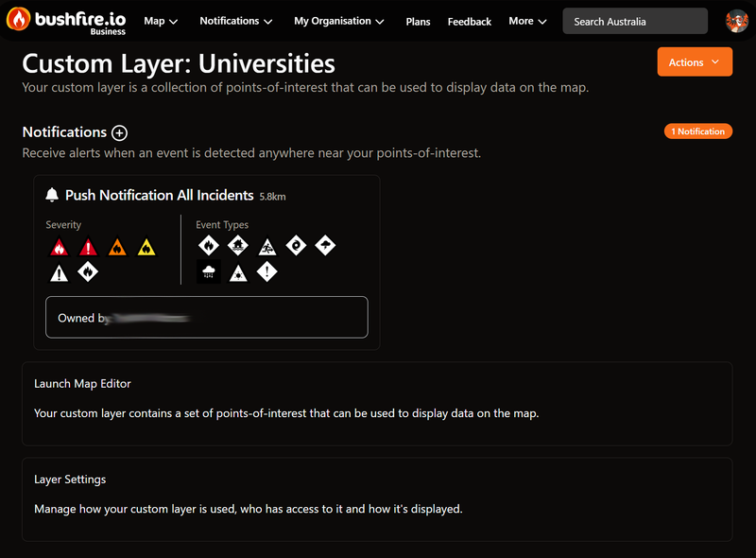This screenshot has width=756, height=558.
Task: Expand the Notifications nav dropdown
Action: coord(236,21)
